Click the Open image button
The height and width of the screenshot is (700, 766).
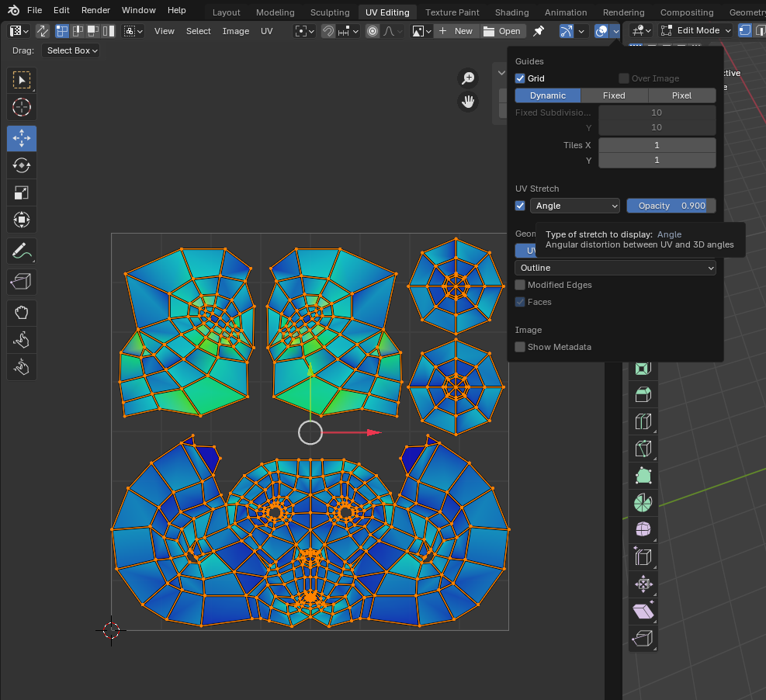501,31
